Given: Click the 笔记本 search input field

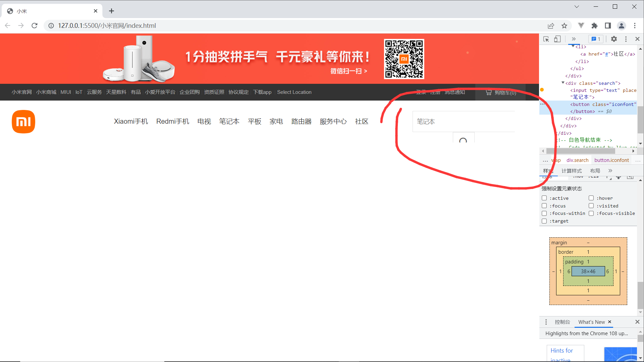Looking at the screenshot, I should click(464, 121).
